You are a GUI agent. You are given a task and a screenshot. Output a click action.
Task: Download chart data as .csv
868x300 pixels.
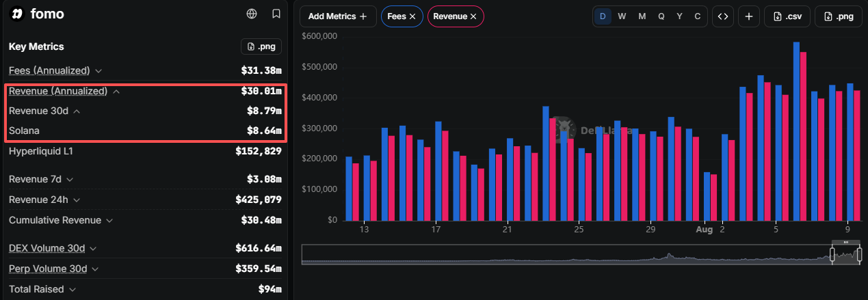(x=787, y=16)
